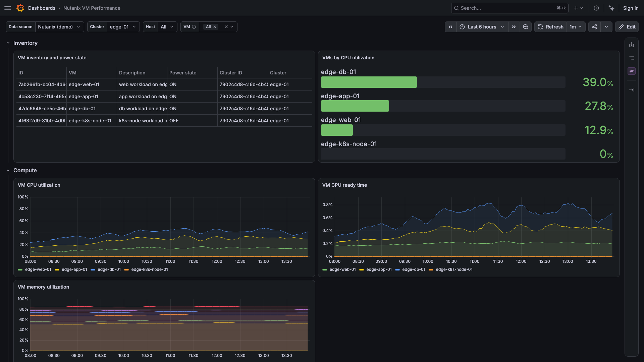Click the share dashboard icon
The height and width of the screenshot is (362, 644).
[594, 27]
